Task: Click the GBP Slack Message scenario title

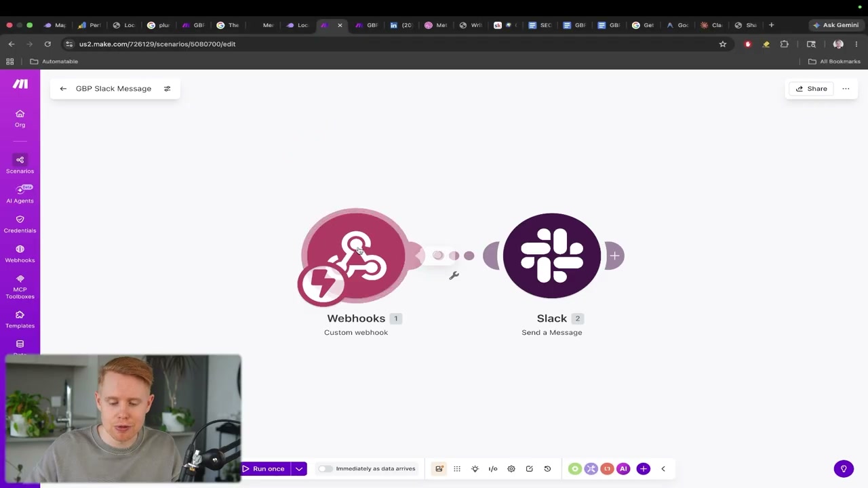Action: tap(113, 89)
